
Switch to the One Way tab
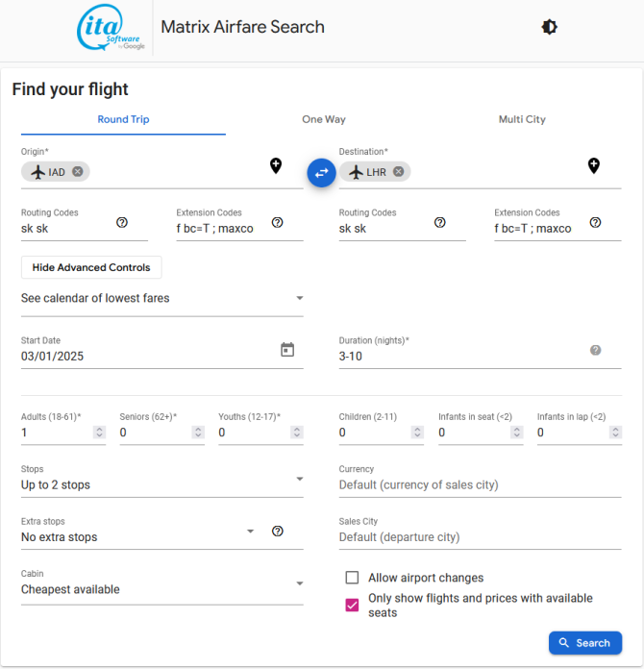coord(324,119)
